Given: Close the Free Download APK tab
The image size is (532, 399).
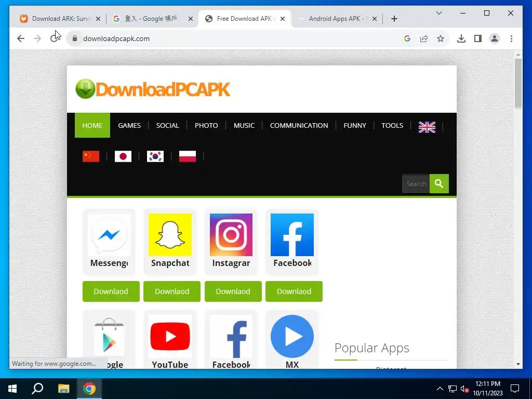Looking at the screenshot, I should [x=283, y=19].
